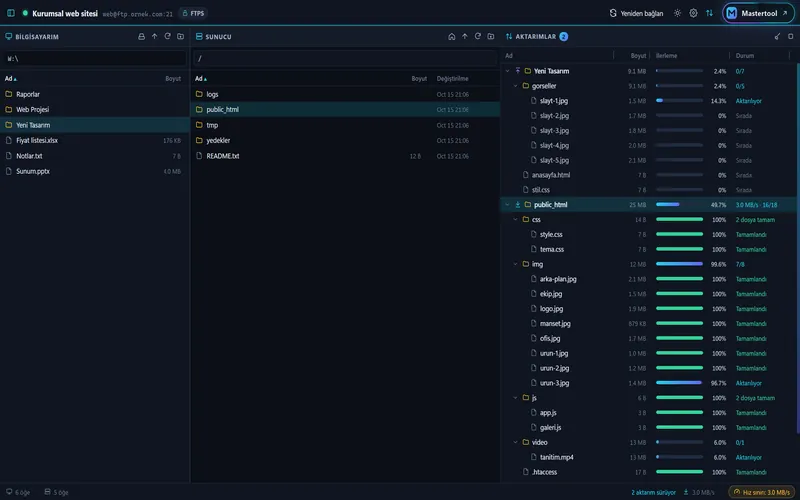
Task: Sort server files by Ad column
Action: tap(201, 79)
